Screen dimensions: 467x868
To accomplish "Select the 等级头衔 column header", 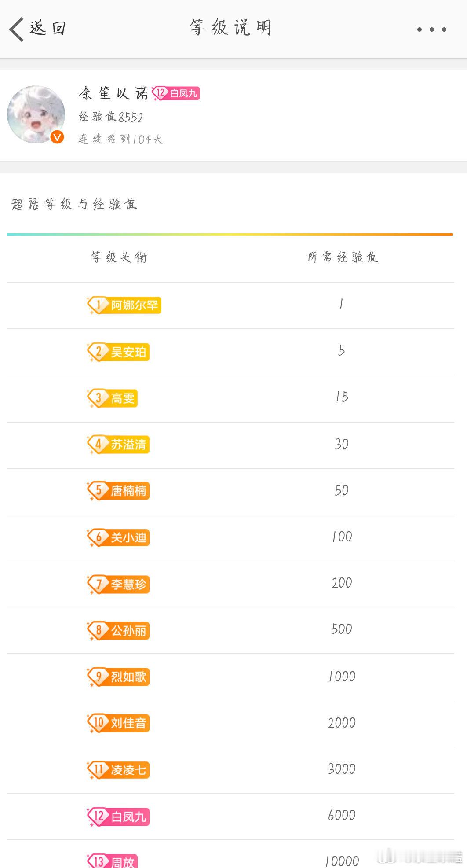I will pos(119,257).
